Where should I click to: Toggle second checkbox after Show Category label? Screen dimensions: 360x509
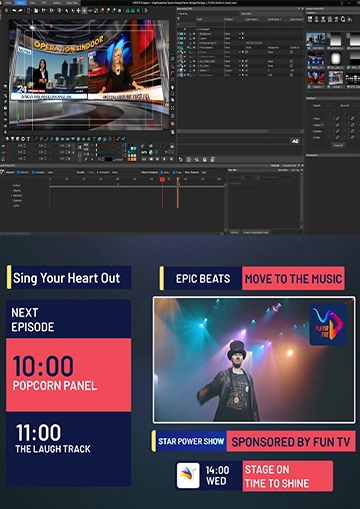(x=174, y=172)
